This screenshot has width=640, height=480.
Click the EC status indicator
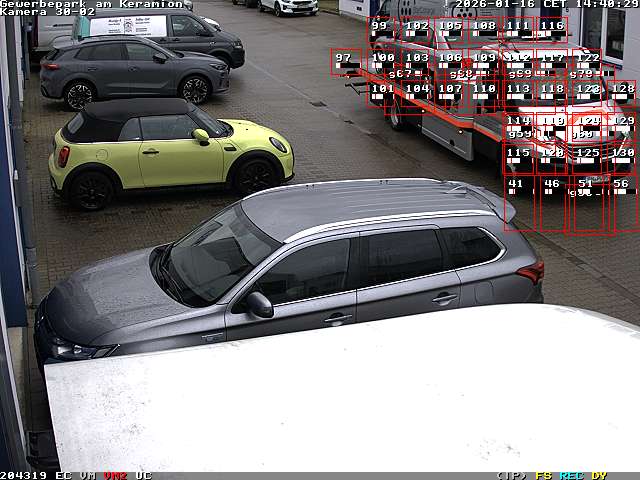[x=63, y=475]
